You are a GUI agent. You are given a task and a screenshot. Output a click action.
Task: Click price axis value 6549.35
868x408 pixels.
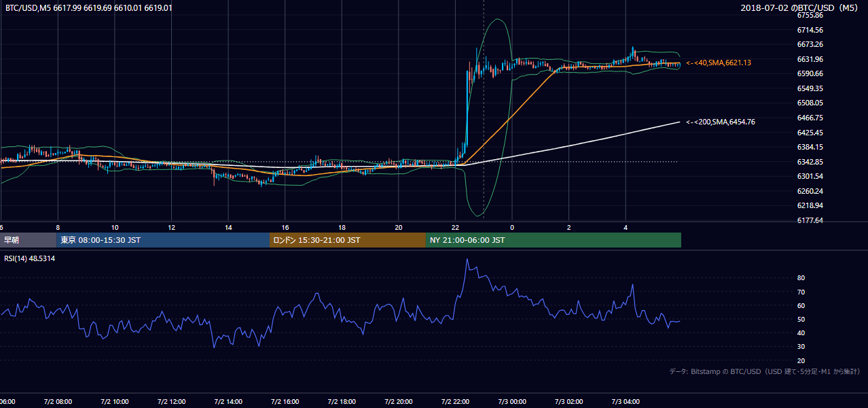point(810,88)
